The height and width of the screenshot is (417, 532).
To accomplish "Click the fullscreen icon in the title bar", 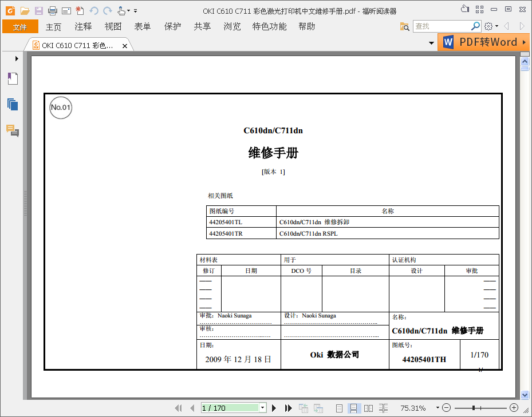I will point(479,9).
